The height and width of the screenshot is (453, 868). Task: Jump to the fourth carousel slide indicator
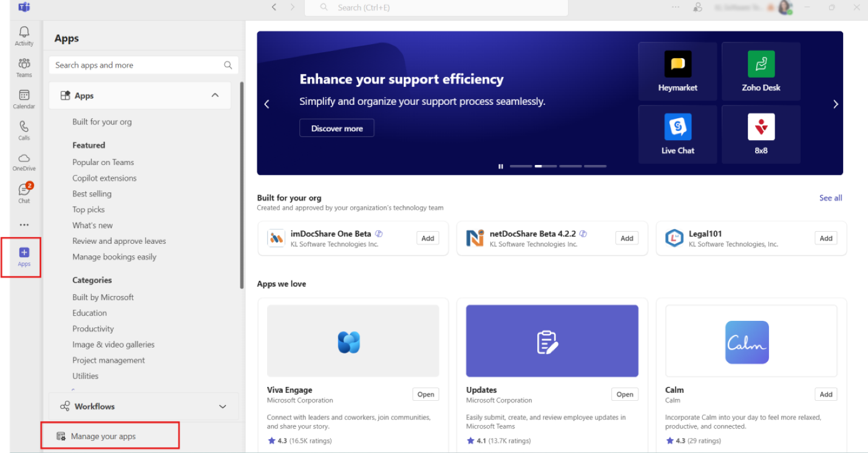tap(595, 166)
